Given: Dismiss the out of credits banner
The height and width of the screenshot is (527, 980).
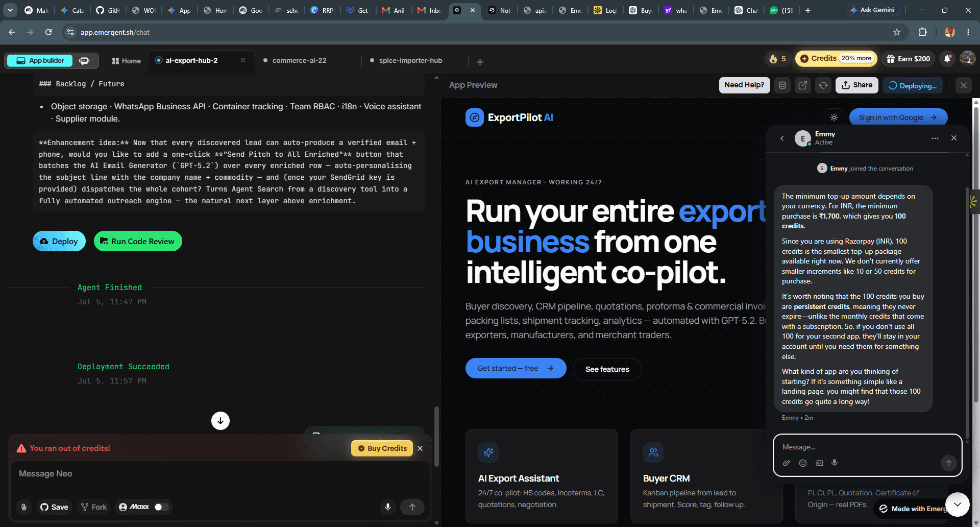Looking at the screenshot, I should pos(420,448).
